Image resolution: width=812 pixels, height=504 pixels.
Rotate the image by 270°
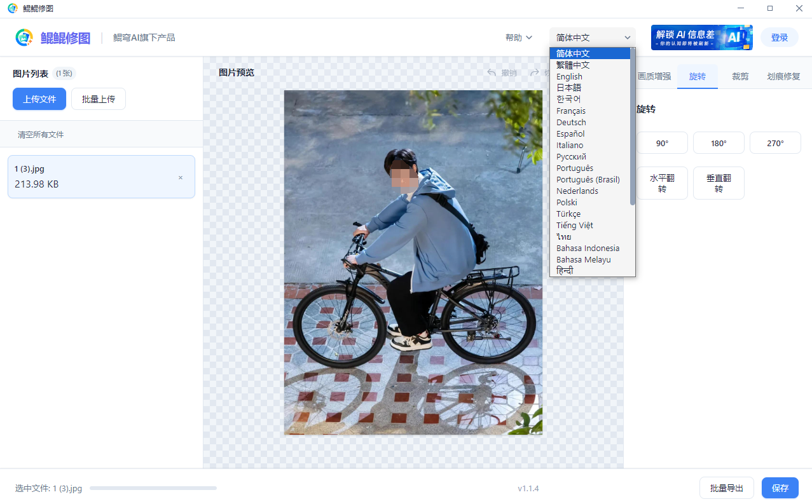(774, 143)
